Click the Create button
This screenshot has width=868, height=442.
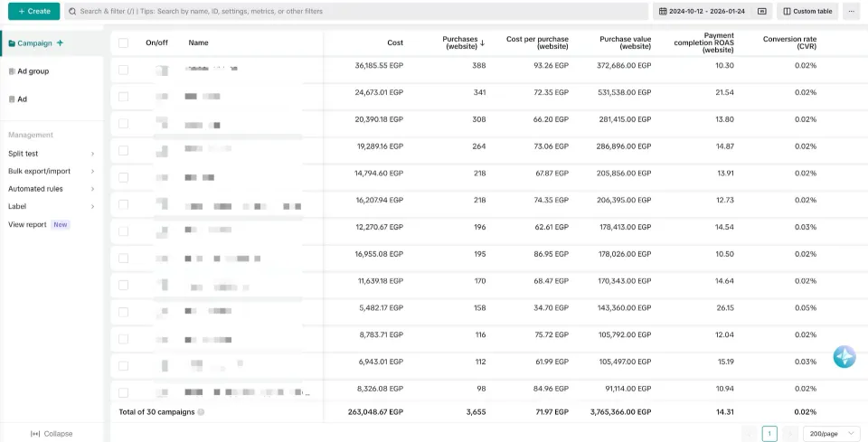(x=33, y=11)
